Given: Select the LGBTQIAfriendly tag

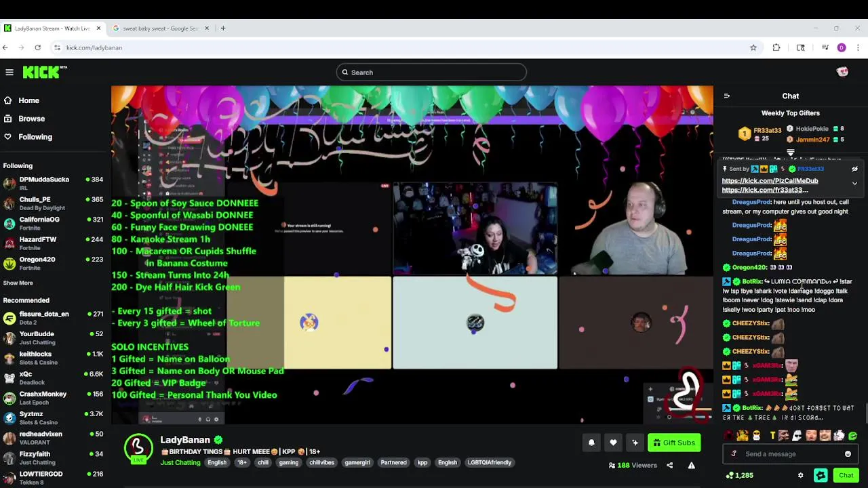Looking at the screenshot, I should (489, 463).
